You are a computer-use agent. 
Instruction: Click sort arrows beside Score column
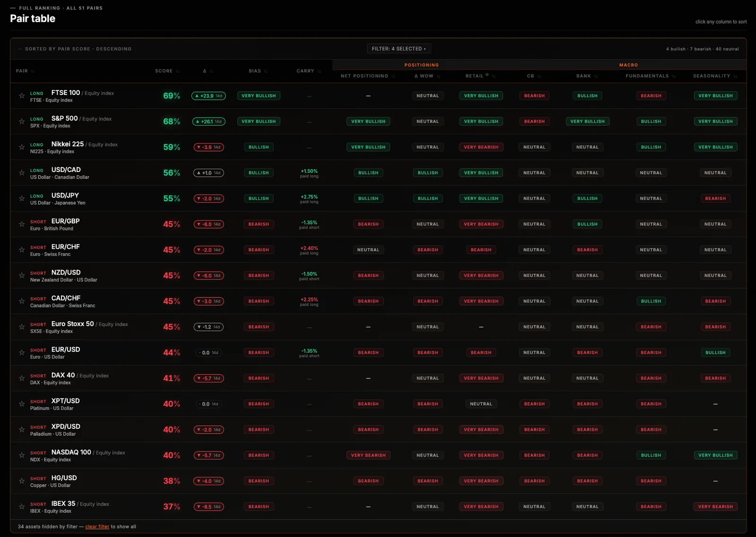pyautogui.click(x=178, y=71)
